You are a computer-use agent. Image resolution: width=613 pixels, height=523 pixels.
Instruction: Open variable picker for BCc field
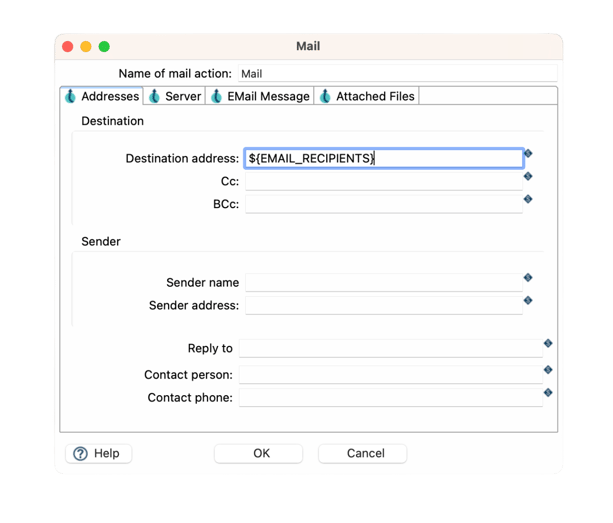(528, 199)
